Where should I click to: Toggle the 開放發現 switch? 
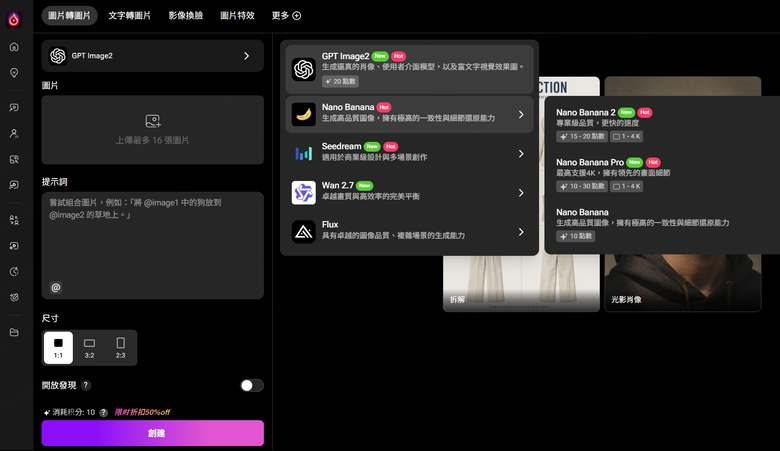point(252,385)
